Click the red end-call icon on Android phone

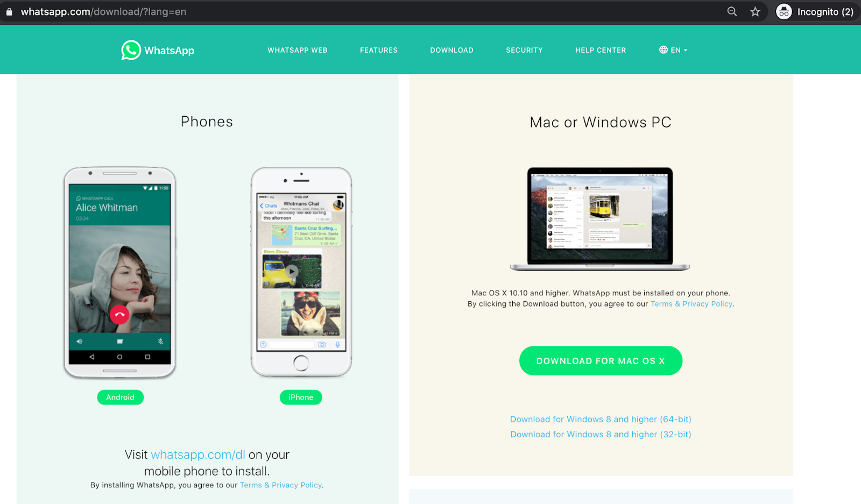coord(119,314)
